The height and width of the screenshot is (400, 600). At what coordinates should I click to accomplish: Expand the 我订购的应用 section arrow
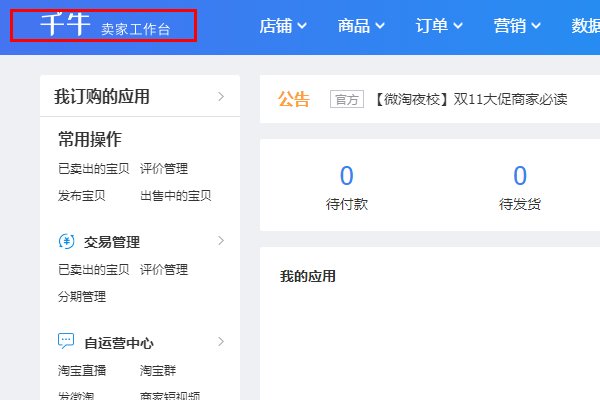[221, 96]
